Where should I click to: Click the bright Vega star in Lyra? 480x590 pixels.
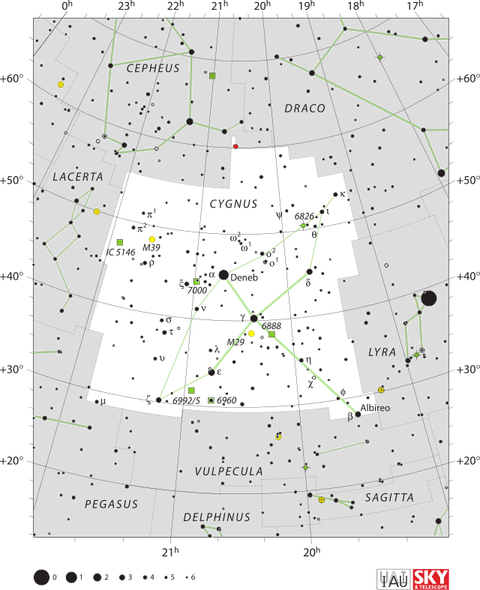tap(429, 298)
